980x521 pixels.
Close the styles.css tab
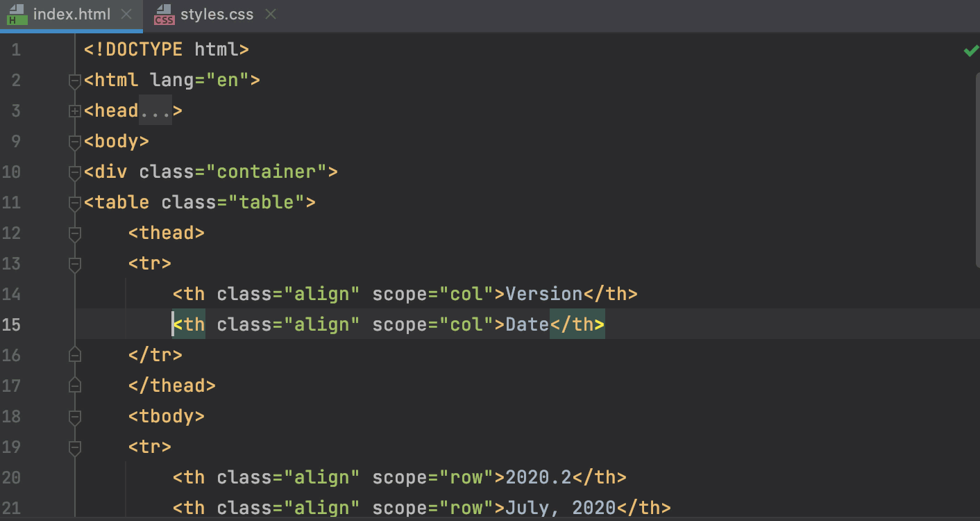[270, 13]
